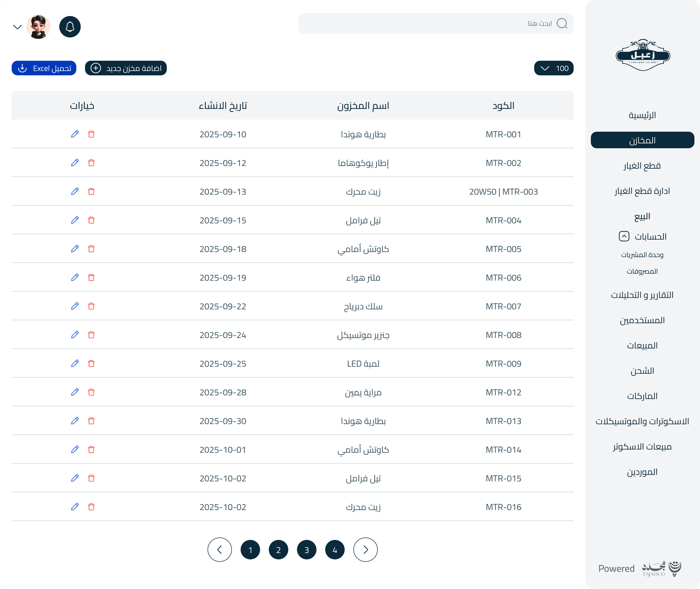Edit the لمبة LED MTR-009 row
The image size is (700, 589).
(x=75, y=363)
